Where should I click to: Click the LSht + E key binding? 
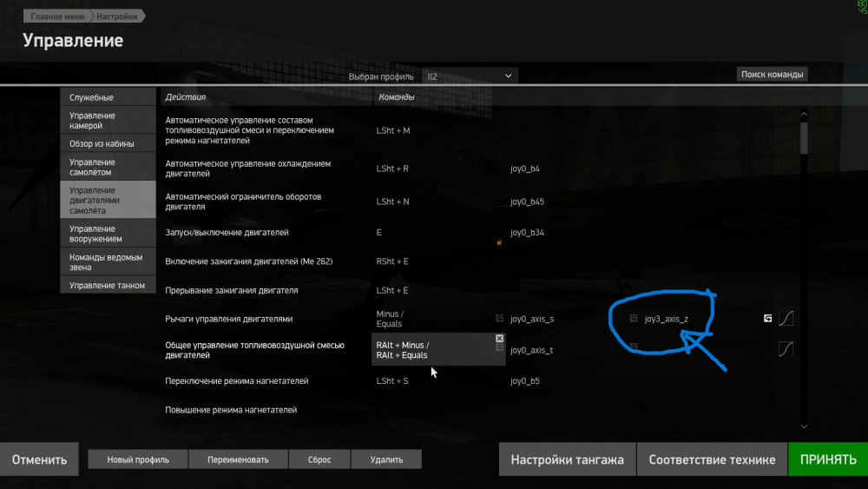[x=392, y=290]
